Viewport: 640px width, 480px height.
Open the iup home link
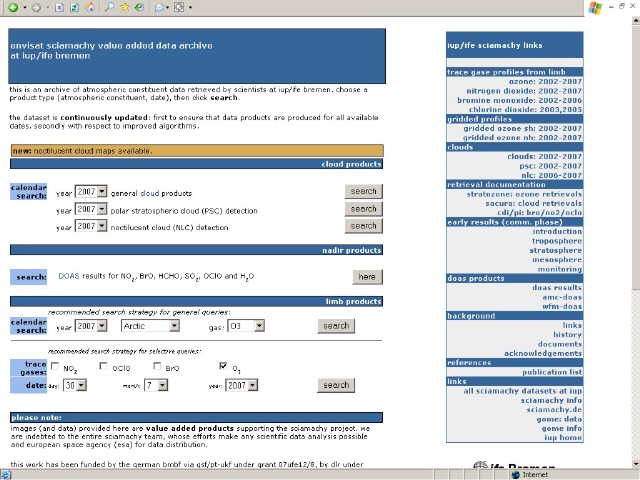563,438
